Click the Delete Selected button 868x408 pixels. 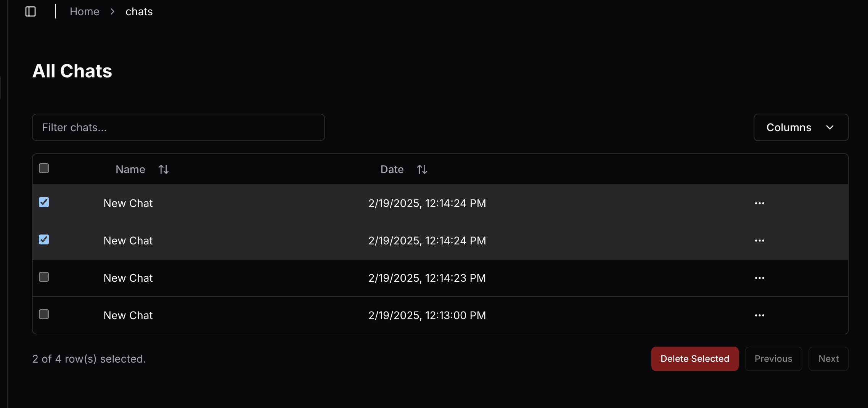(694, 359)
